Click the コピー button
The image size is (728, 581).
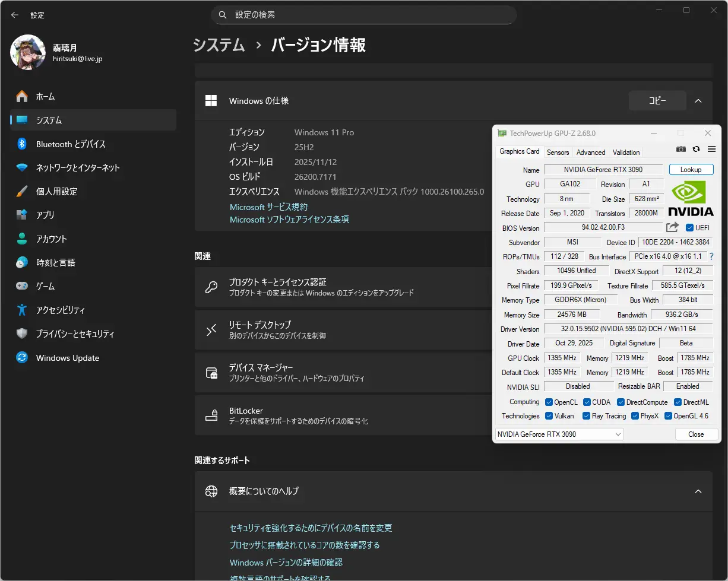pos(657,101)
